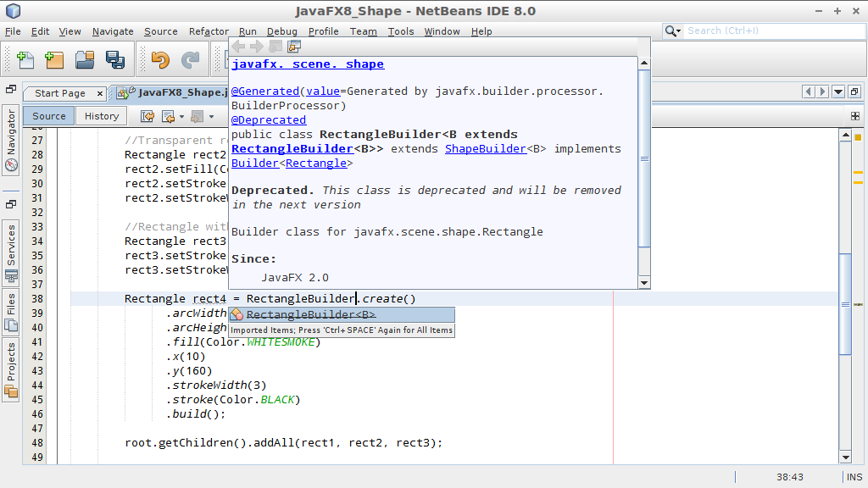The width and height of the screenshot is (868, 488).
Task: Open the Window menu
Action: (x=442, y=31)
